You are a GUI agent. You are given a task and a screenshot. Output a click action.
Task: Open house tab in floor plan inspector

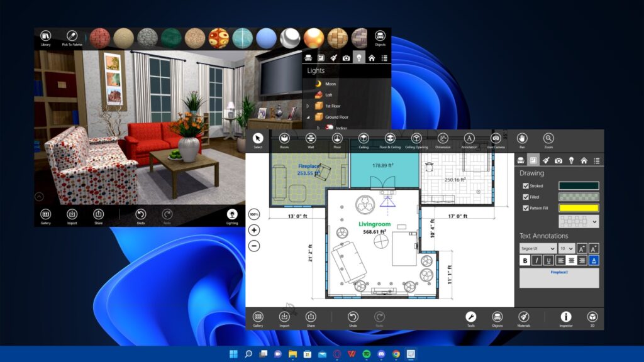pyautogui.click(x=584, y=160)
